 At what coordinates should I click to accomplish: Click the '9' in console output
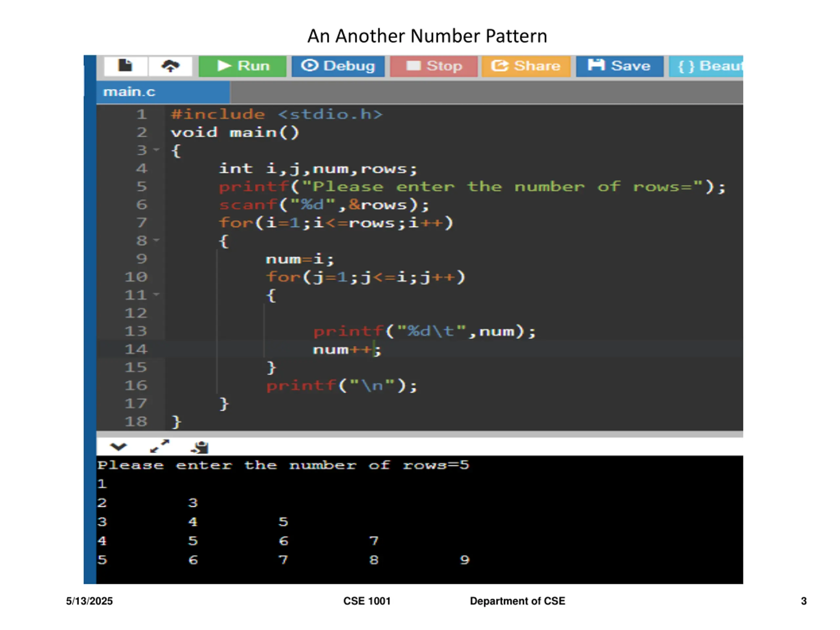click(465, 560)
